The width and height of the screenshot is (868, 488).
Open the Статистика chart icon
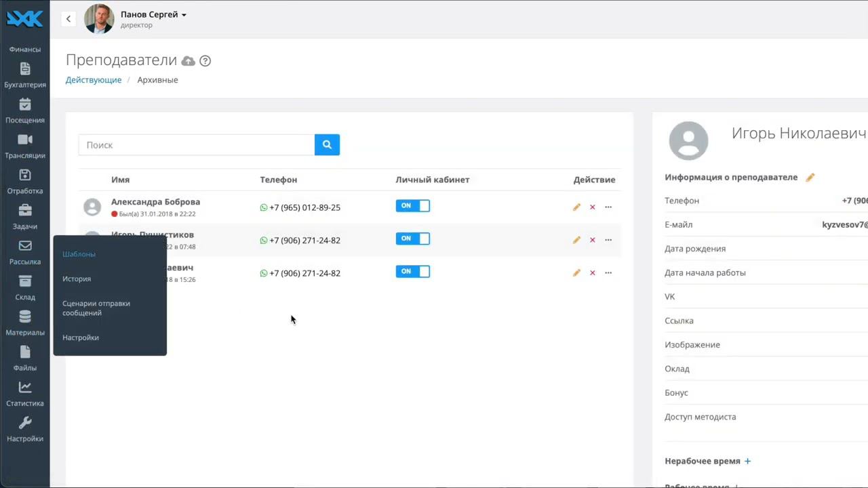(25, 386)
